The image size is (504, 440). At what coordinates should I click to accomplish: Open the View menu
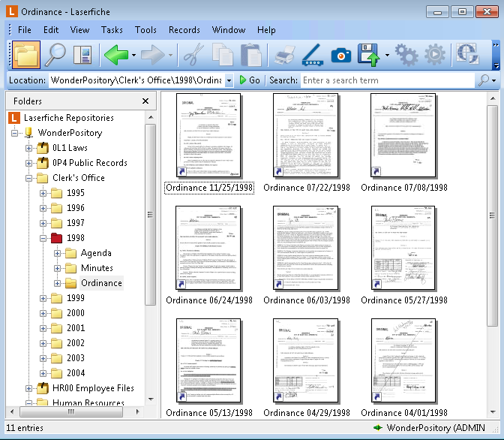pyautogui.click(x=79, y=30)
